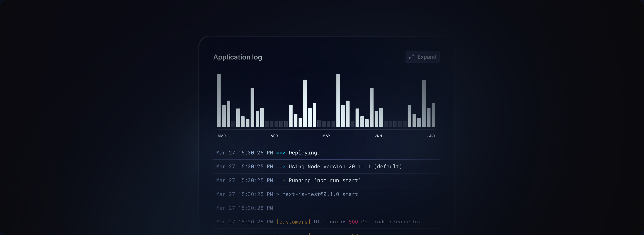
Task: Click the expand arrows icon
Action: (x=411, y=57)
